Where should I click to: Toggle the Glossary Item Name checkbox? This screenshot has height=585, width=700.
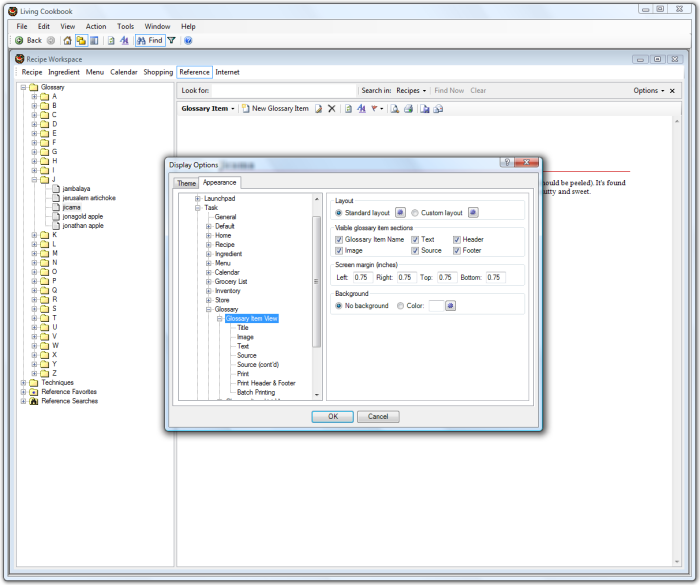coord(339,240)
